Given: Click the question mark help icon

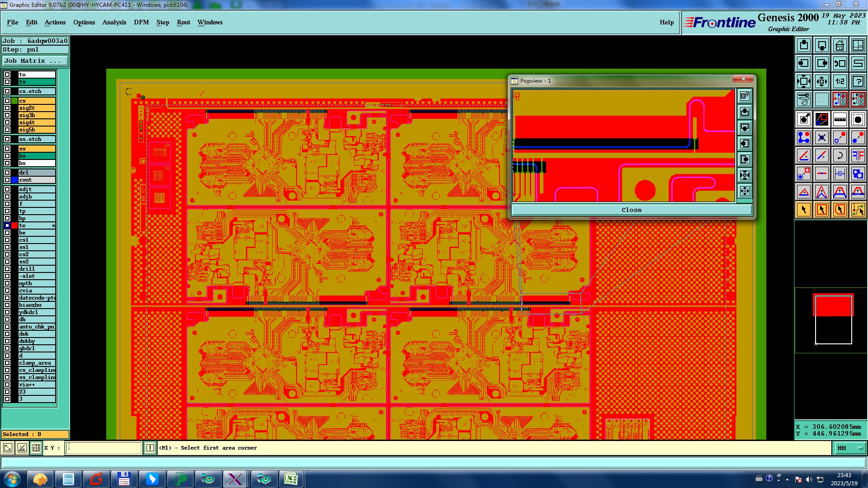Looking at the screenshot, I should (x=858, y=81).
